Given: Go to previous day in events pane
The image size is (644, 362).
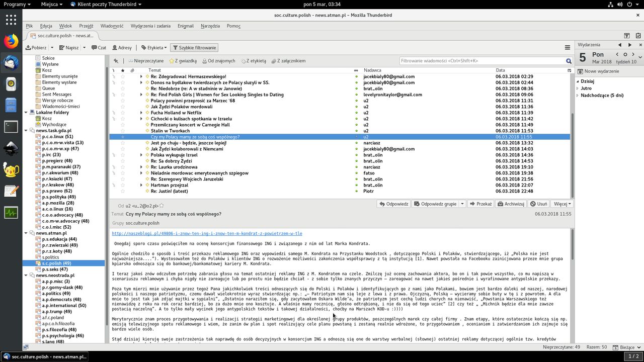Looking at the screenshot, I should point(620,45).
